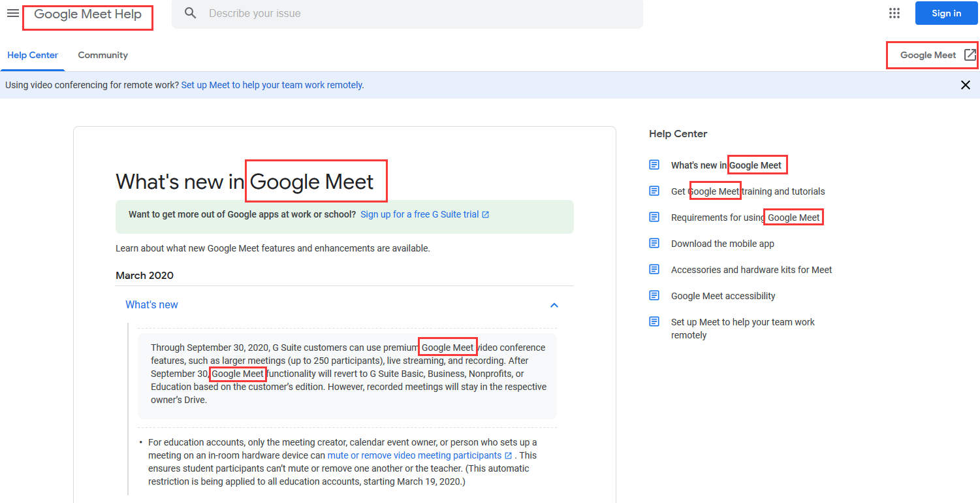Screen dimensions: 980x503
Task: Open Get Google Meet training and tutorials
Action: 748,191
